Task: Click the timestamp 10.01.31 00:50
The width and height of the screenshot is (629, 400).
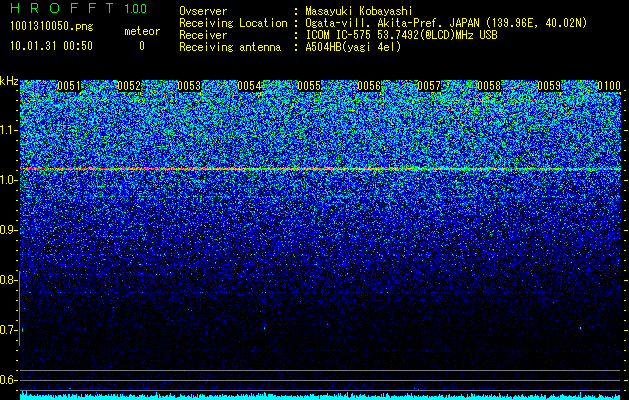Action: pyautogui.click(x=51, y=46)
